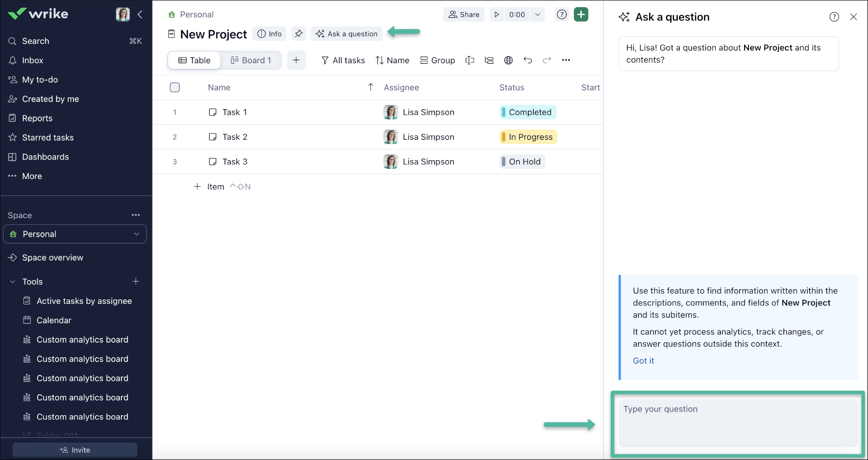Click the Ask a question button

[x=346, y=34]
